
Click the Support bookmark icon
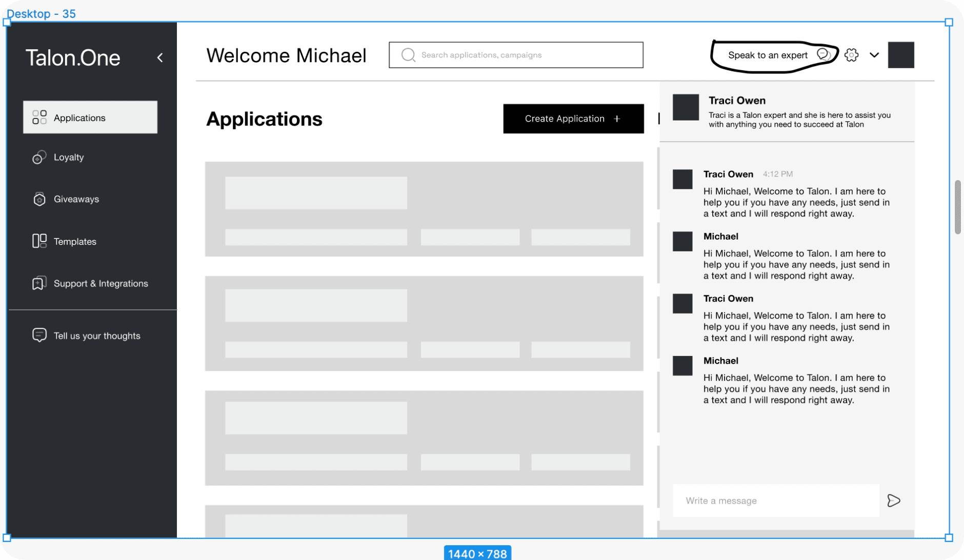coord(39,283)
